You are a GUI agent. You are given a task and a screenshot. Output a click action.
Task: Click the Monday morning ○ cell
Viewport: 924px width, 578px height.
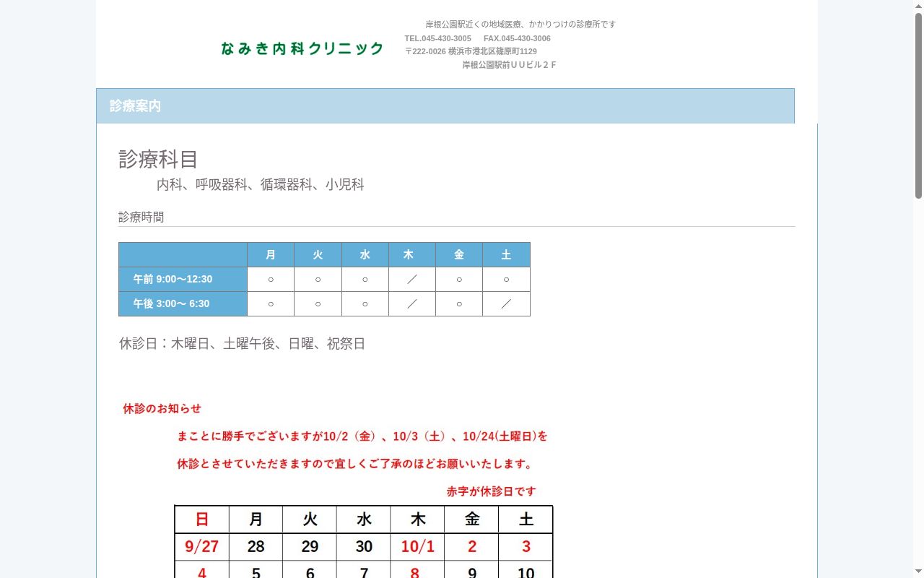click(271, 280)
